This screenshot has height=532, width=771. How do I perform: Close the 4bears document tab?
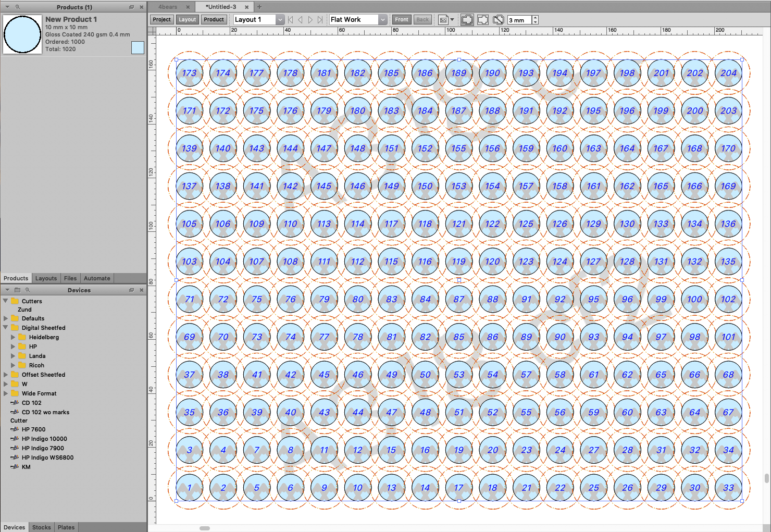click(x=188, y=7)
